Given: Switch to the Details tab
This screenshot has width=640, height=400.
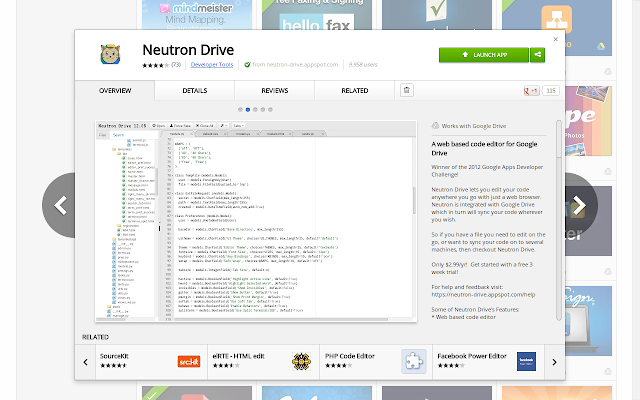Looking at the screenshot, I should pyautogui.click(x=195, y=91).
